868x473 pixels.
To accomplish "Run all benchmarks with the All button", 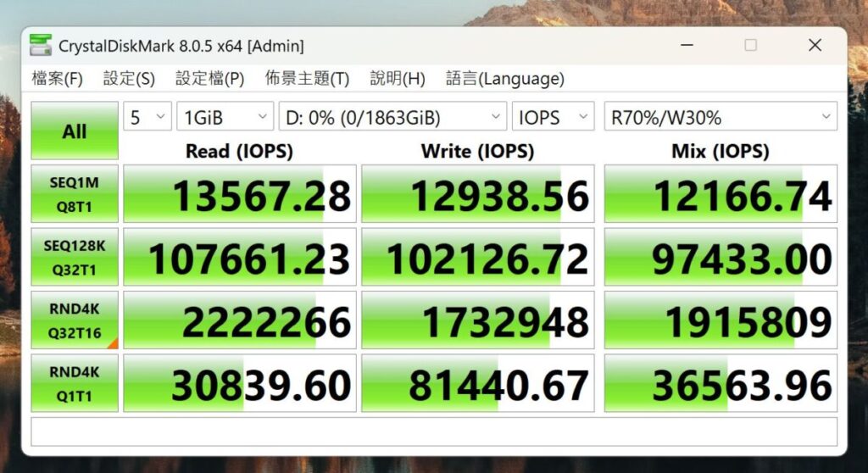I will (75, 131).
